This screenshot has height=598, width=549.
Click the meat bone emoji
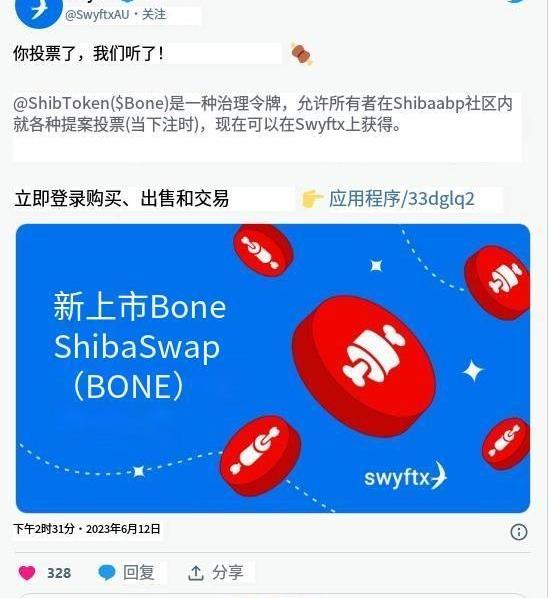(302, 54)
